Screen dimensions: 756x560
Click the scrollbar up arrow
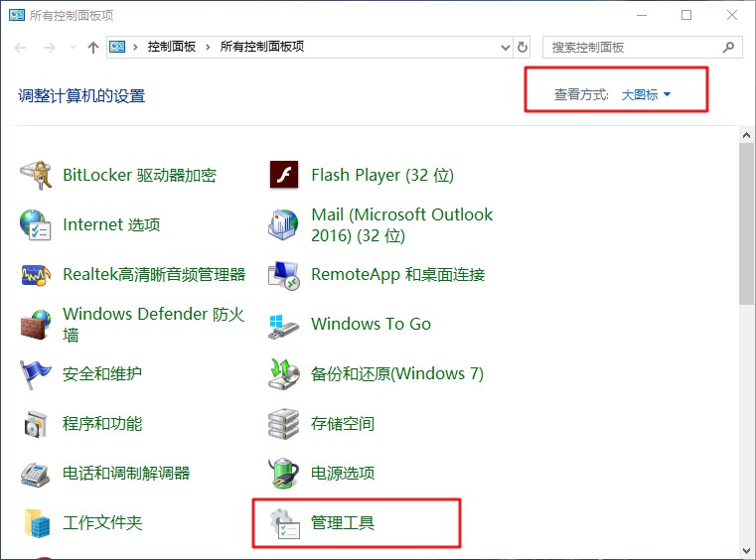tap(746, 135)
